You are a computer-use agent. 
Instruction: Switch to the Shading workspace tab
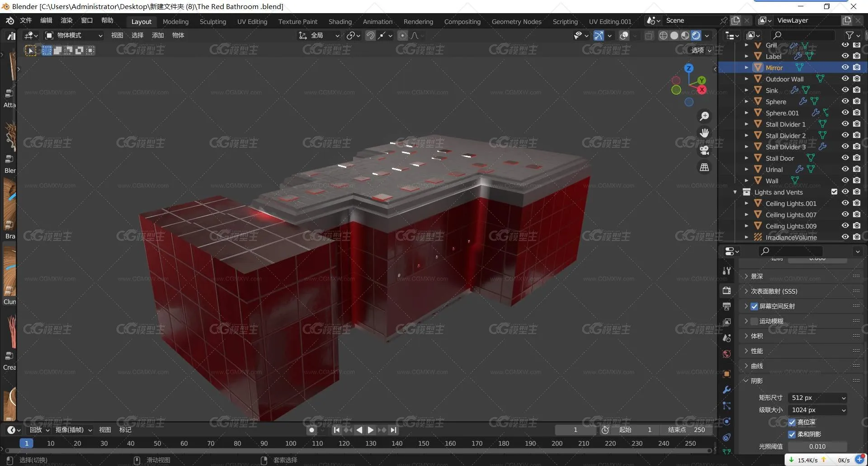click(340, 22)
